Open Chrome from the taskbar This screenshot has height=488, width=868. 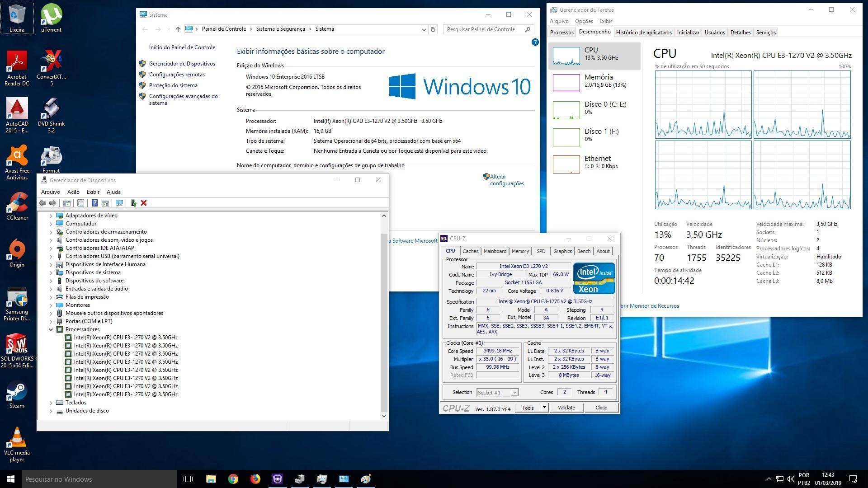pos(233,479)
